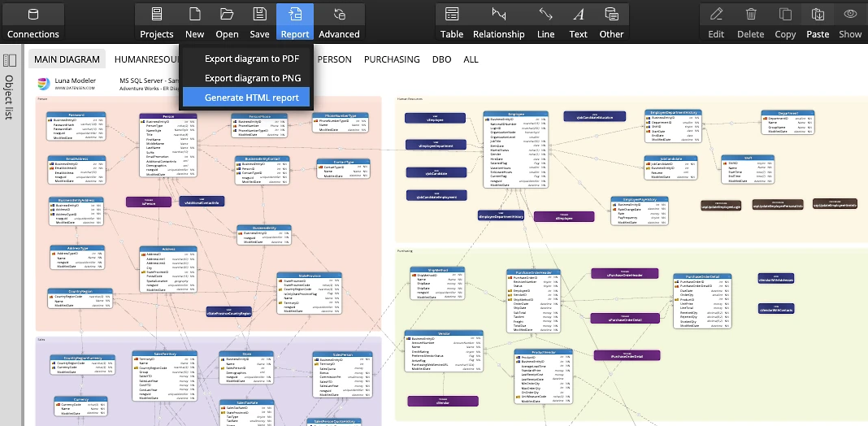Switch to the DBO diagram tab
Image resolution: width=868 pixels, height=426 pixels.
click(x=442, y=59)
